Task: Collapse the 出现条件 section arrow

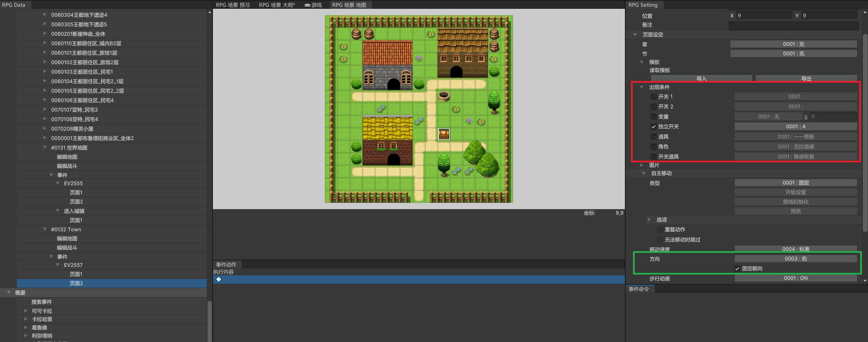Action: pos(642,87)
